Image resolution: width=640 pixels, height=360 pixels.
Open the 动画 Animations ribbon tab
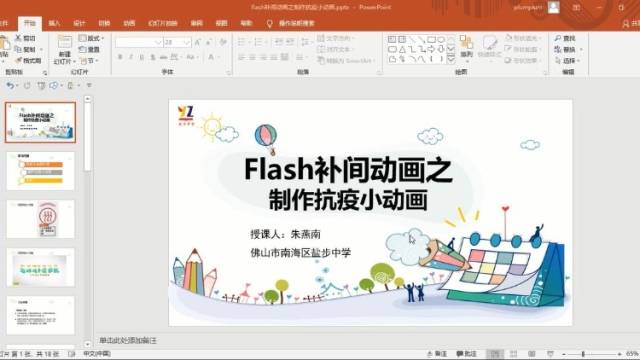click(129, 23)
